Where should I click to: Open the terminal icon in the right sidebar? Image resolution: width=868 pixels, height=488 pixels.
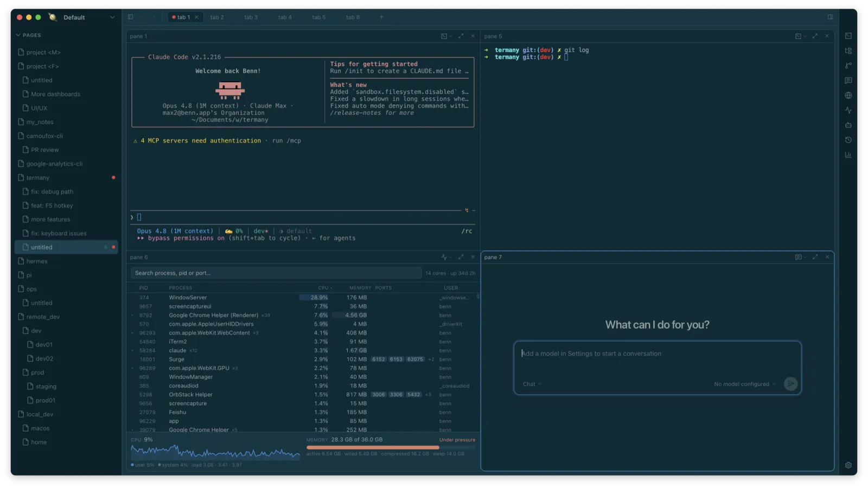click(x=848, y=36)
